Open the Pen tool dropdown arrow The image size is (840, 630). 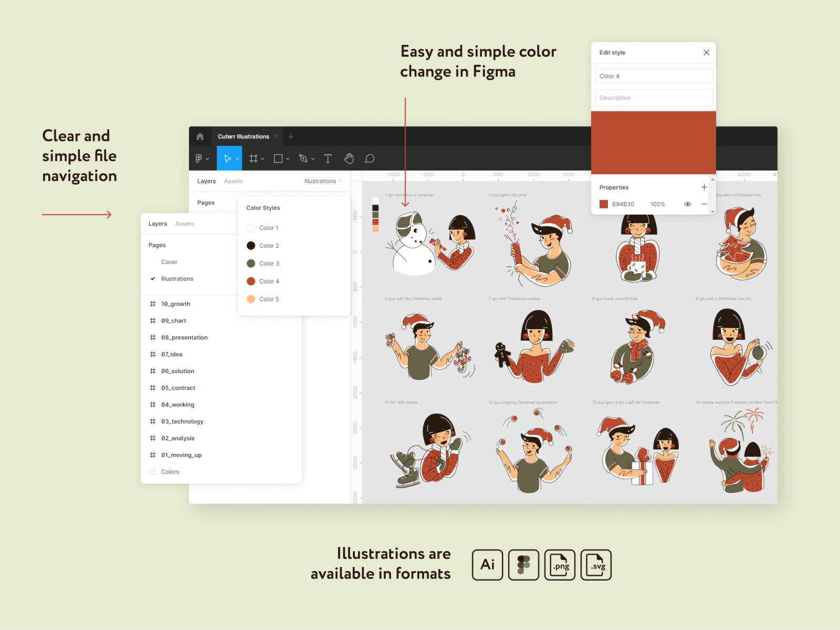313,159
